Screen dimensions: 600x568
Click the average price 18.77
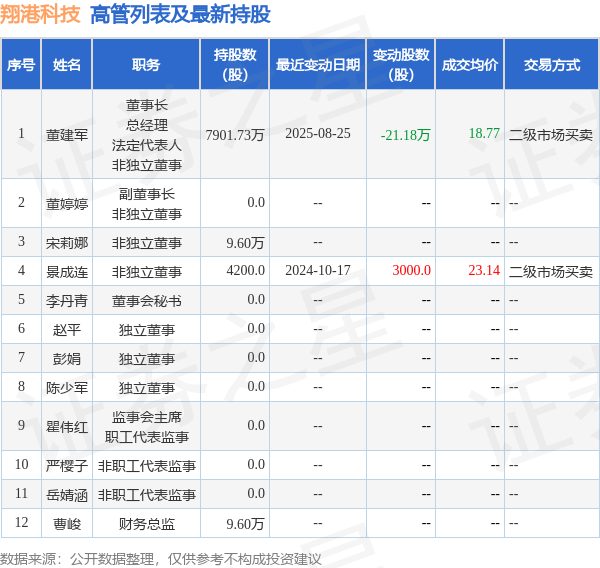click(484, 133)
